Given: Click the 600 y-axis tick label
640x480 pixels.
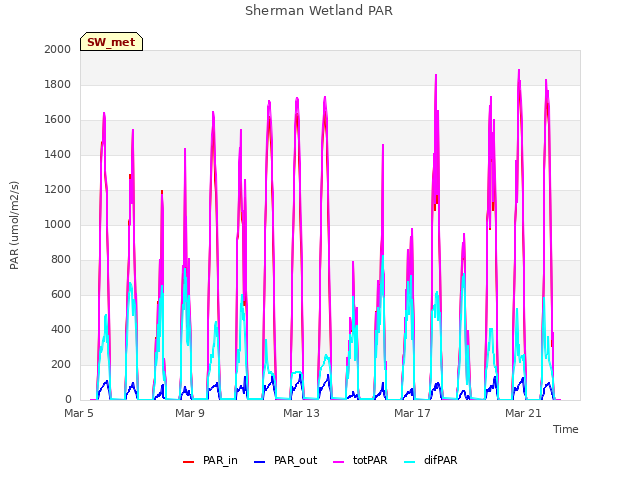Looking at the screenshot, I should 61,294.
